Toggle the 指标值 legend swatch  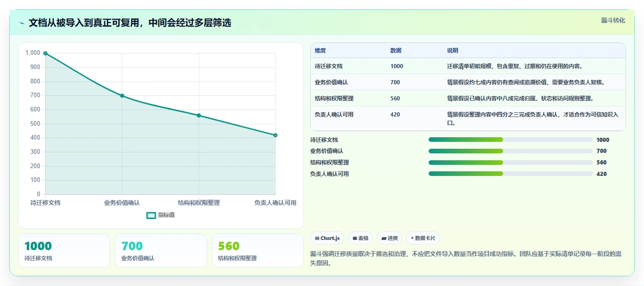pyautogui.click(x=151, y=215)
